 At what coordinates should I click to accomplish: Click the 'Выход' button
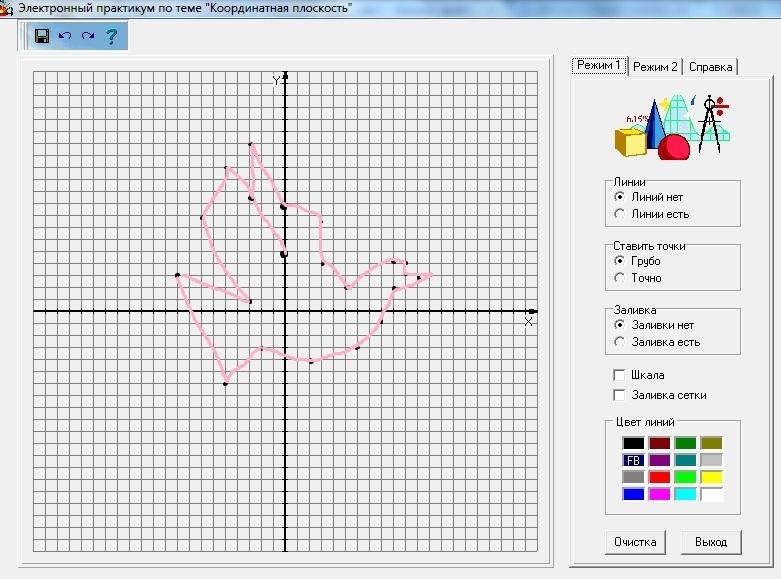[711, 542]
